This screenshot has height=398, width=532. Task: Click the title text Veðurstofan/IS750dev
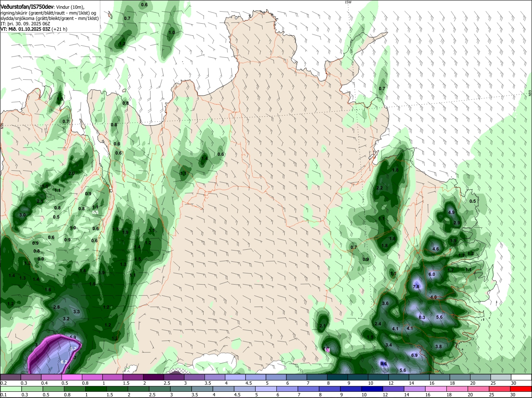(x=27, y=7)
